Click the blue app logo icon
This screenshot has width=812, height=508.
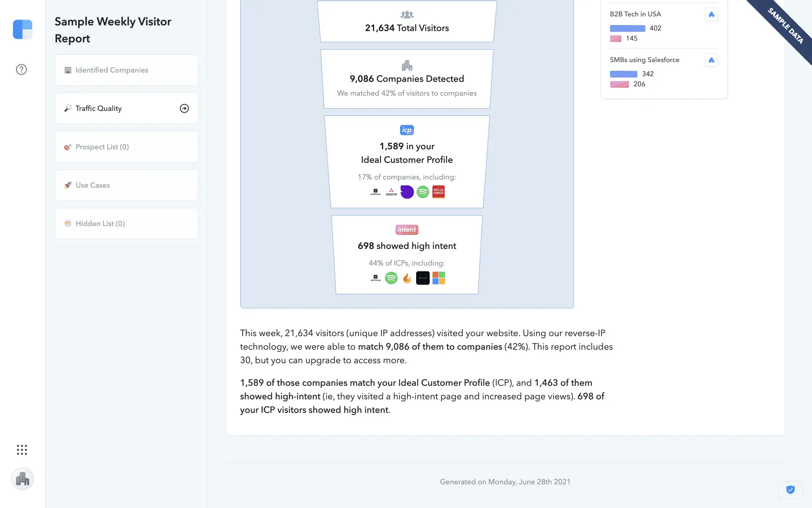[x=22, y=29]
